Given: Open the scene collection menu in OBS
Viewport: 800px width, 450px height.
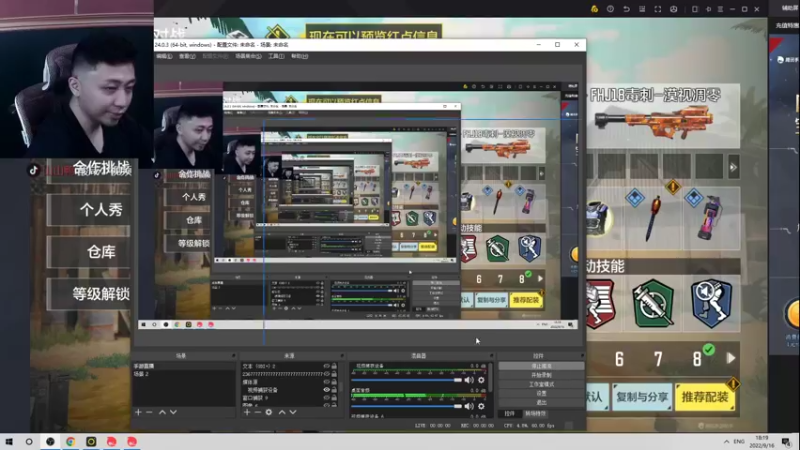Looking at the screenshot, I should (x=248, y=56).
